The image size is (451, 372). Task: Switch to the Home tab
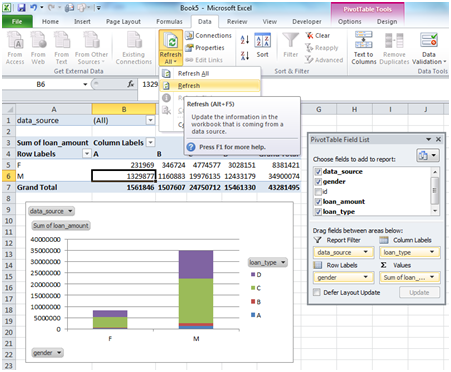[x=50, y=21]
